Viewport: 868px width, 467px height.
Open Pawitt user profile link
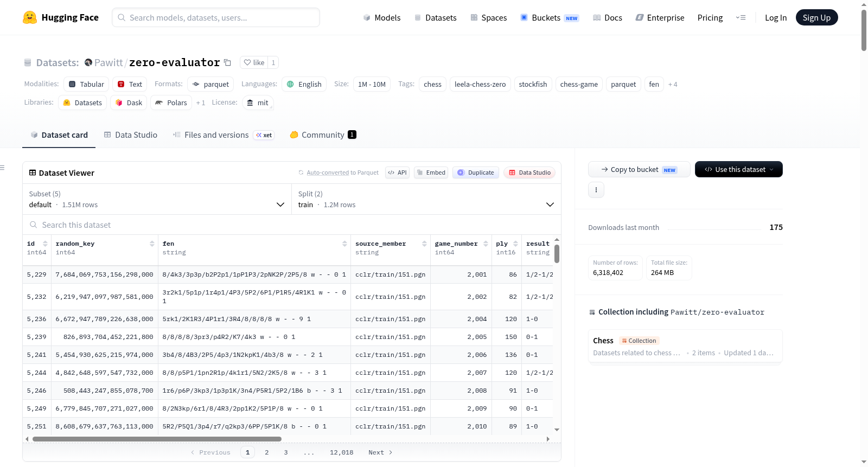[x=108, y=62]
